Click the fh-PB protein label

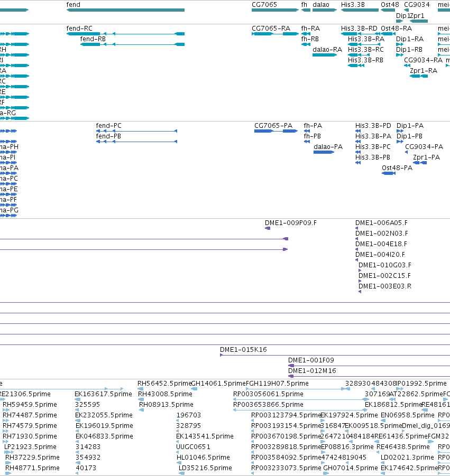pos(313,136)
